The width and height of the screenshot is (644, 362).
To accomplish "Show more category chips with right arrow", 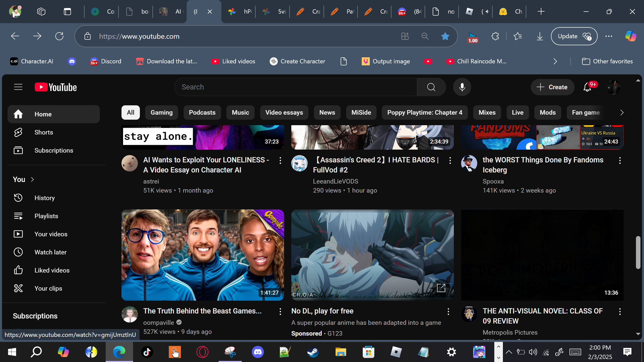I will [x=622, y=113].
